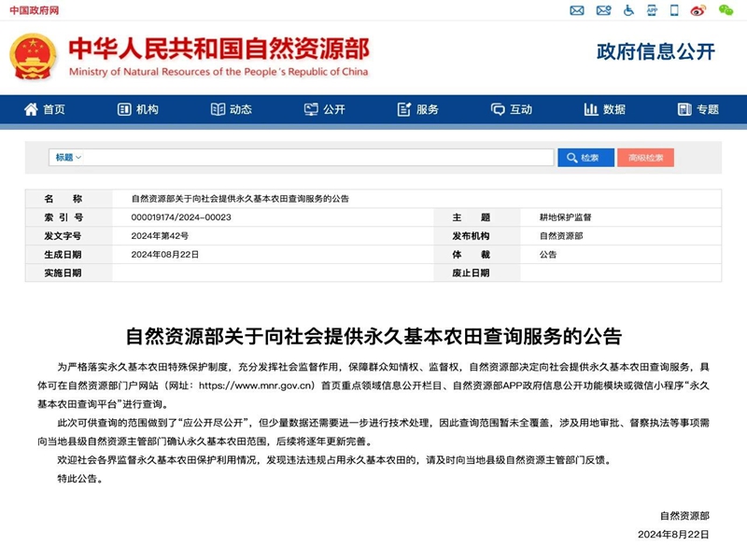
Task: Select the 数据 navigation item
Action: pos(607,109)
